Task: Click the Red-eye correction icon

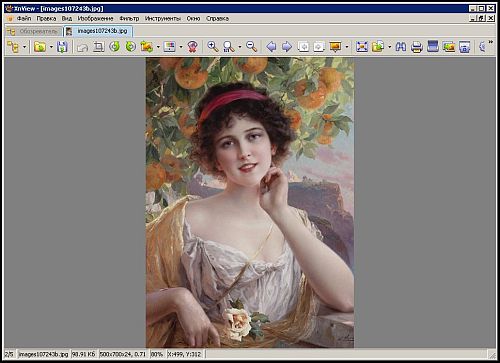Action: click(x=192, y=47)
